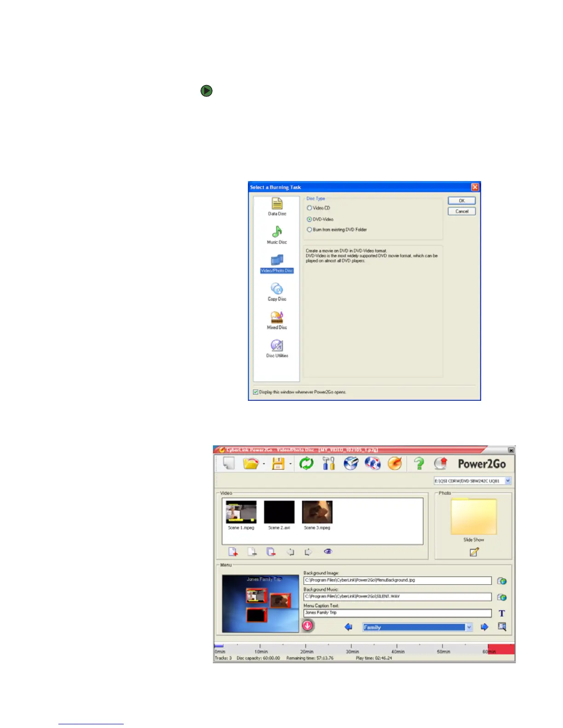
Task: Click the Background Image path field
Action: tap(397, 580)
